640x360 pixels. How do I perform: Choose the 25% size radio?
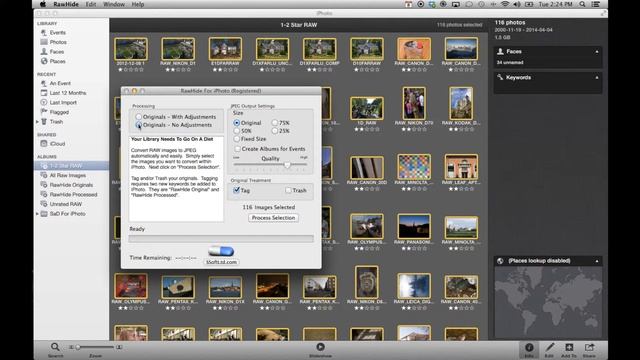[x=275, y=131]
